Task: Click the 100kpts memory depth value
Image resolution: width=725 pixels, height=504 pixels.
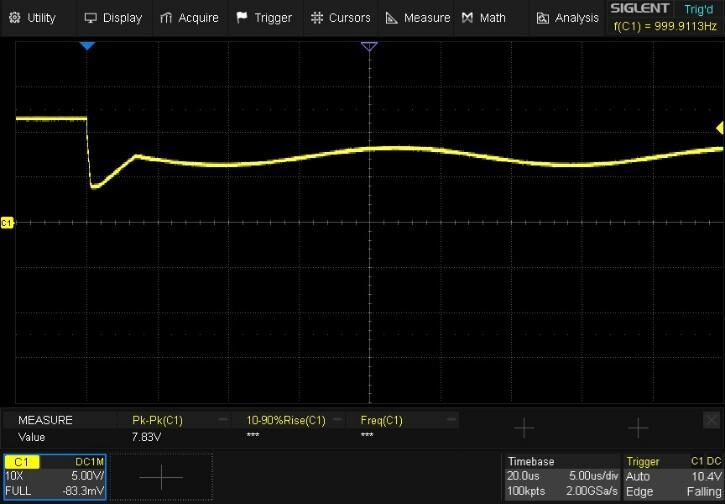Action: point(526,491)
